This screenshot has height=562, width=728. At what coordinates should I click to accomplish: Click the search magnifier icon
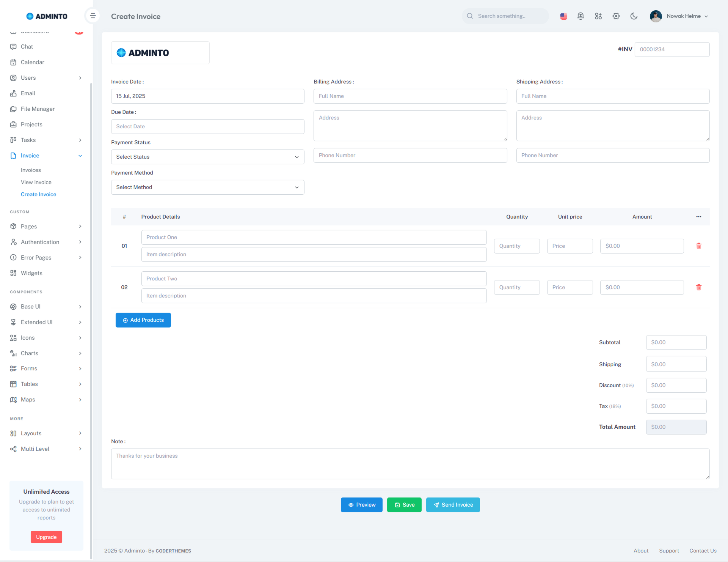click(470, 16)
